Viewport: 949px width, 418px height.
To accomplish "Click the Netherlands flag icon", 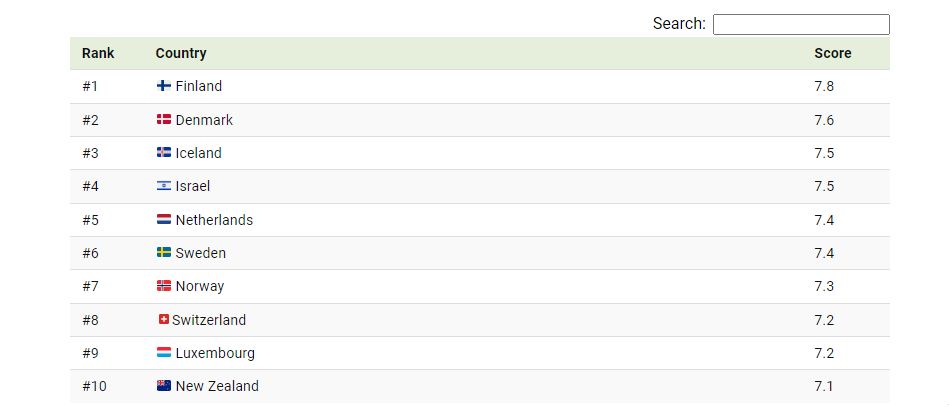I will coord(163,220).
